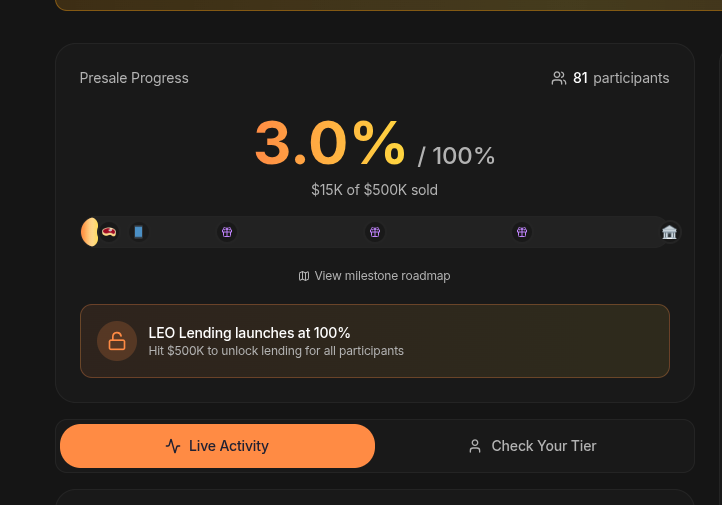The height and width of the screenshot is (505, 722).
Task: Select the first gift milestone marker
Action: pos(227,232)
